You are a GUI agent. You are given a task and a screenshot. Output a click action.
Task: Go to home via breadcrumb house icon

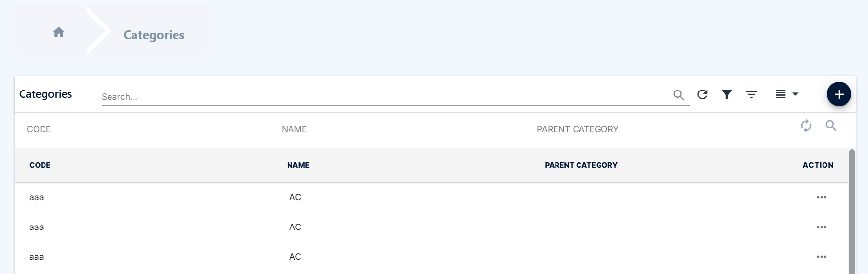(59, 32)
